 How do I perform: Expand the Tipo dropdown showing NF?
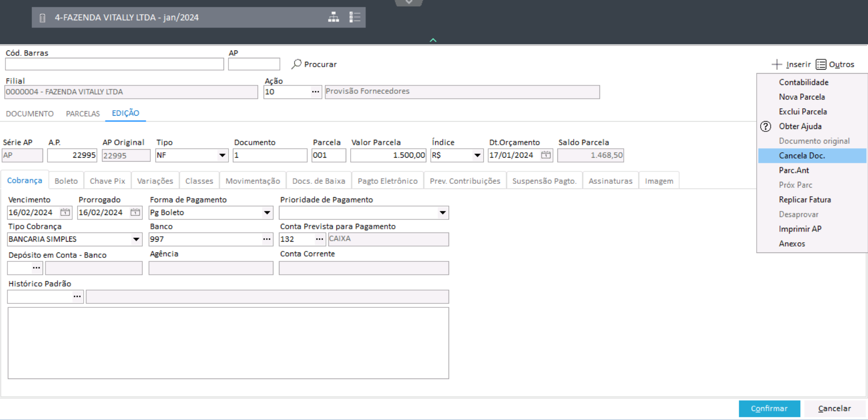coord(222,156)
